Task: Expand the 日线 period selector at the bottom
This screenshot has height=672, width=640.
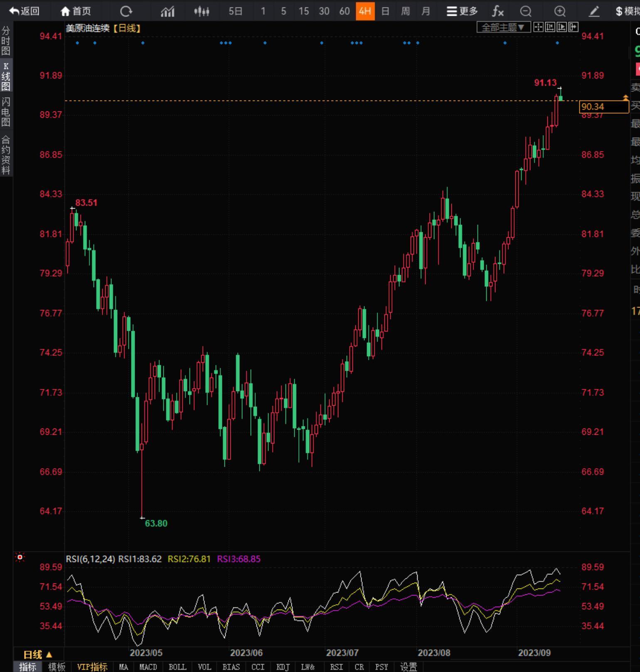Action: point(38,655)
